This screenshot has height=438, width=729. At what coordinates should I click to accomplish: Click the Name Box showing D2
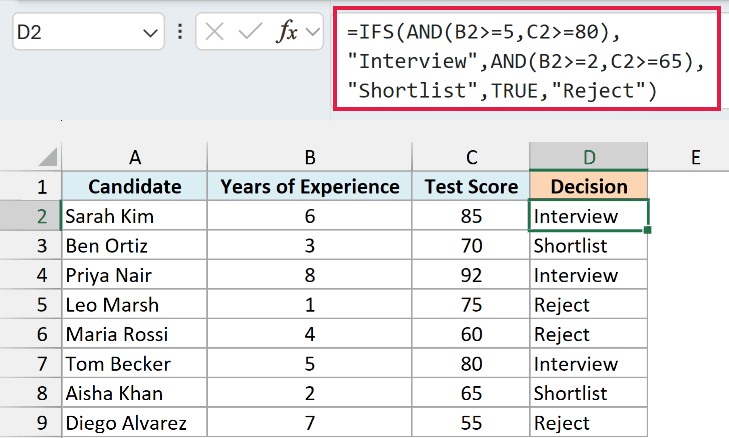point(88,32)
